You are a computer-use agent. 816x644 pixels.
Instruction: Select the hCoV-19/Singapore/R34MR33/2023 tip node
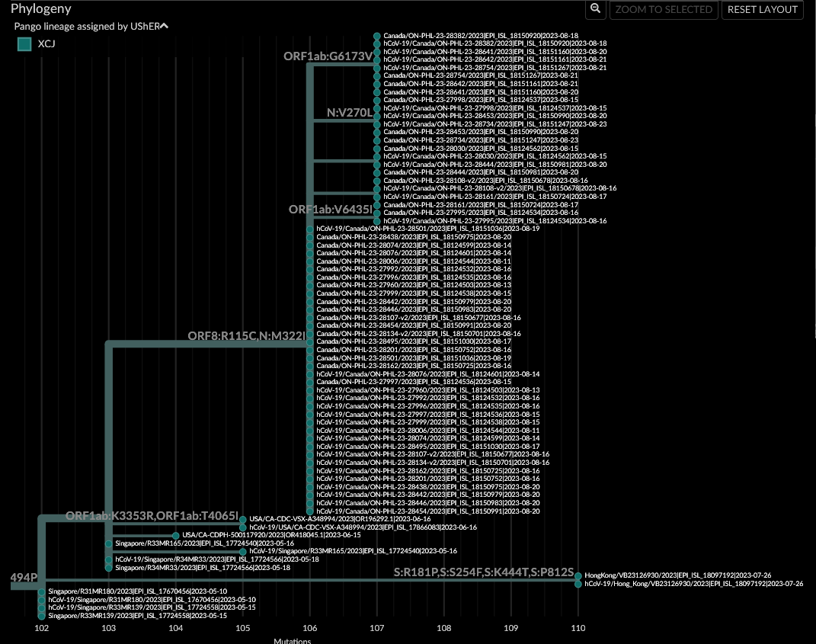coord(109,560)
